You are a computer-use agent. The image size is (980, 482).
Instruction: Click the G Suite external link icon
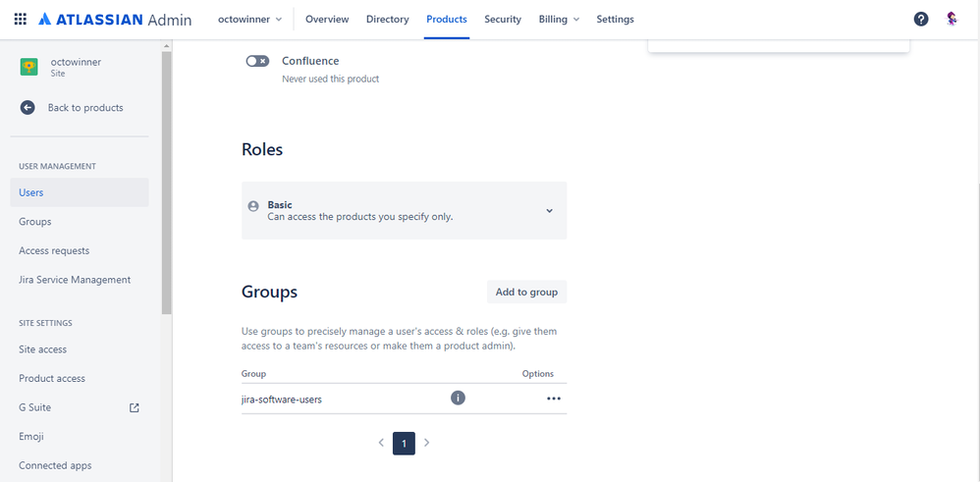pyautogui.click(x=134, y=407)
